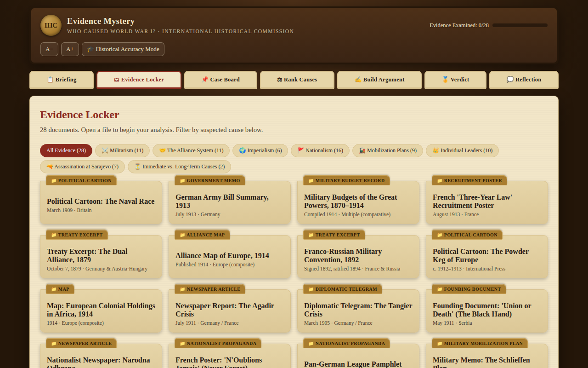Open Treaty Excerpt: The Dual Alliance, 1879
588x368 pixels.
[x=101, y=257]
